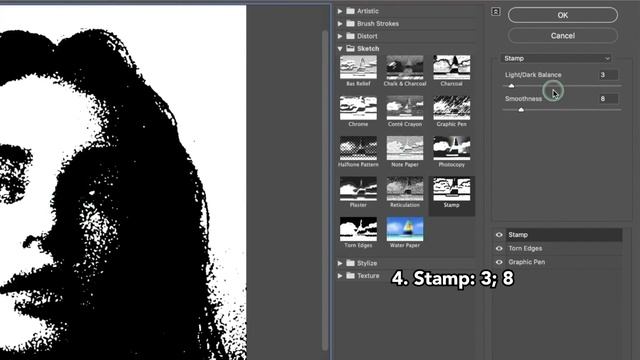Select the Stamp effect layer row
The image size is (640, 360).
click(x=564, y=235)
